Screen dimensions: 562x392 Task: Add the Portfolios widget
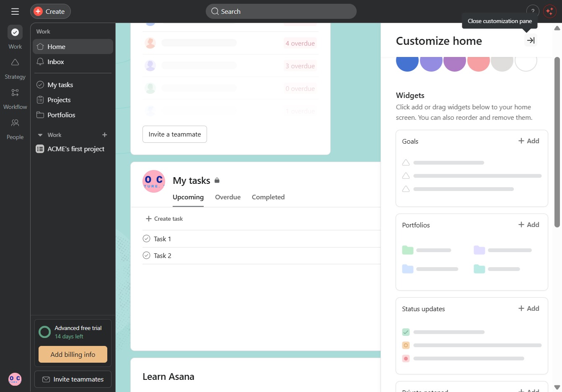529,224
